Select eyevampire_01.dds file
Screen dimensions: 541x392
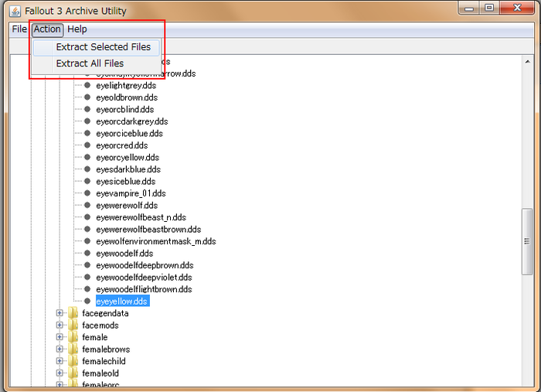tap(131, 193)
